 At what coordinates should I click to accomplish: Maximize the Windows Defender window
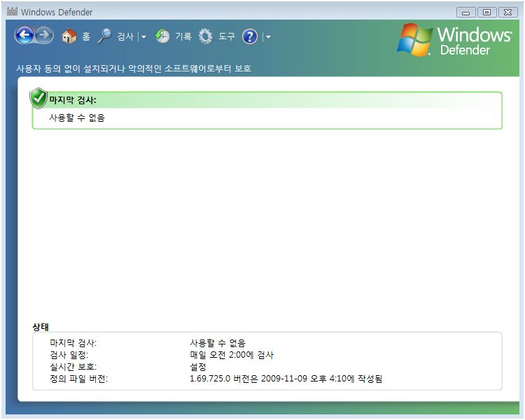click(x=486, y=13)
